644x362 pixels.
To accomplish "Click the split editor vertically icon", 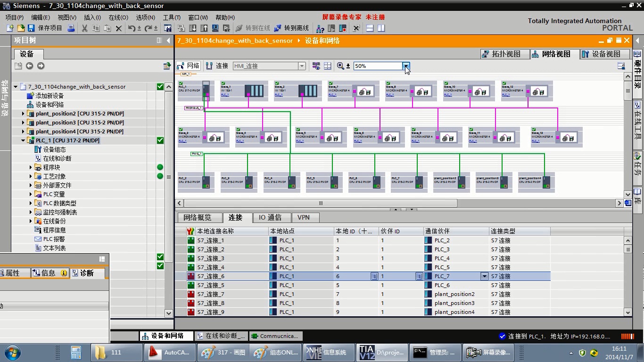I will (x=381, y=28).
